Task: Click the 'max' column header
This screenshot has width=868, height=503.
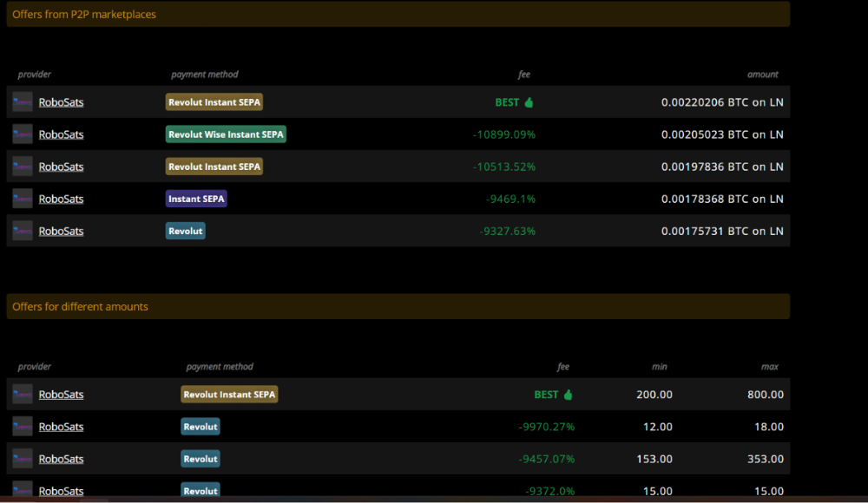Action: click(770, 366)
